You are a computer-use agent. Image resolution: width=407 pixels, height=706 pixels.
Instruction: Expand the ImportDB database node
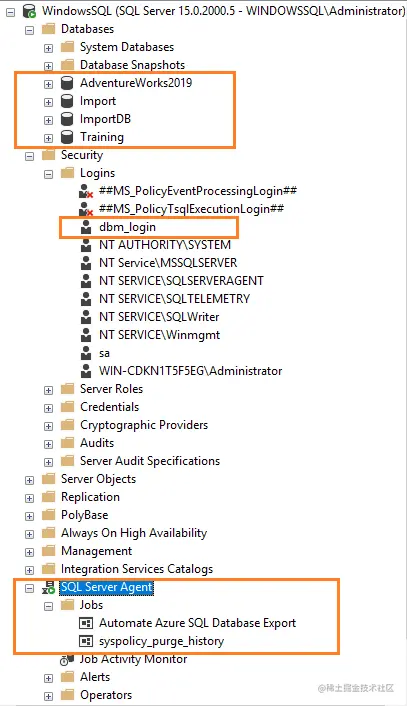tap(49, 120)
